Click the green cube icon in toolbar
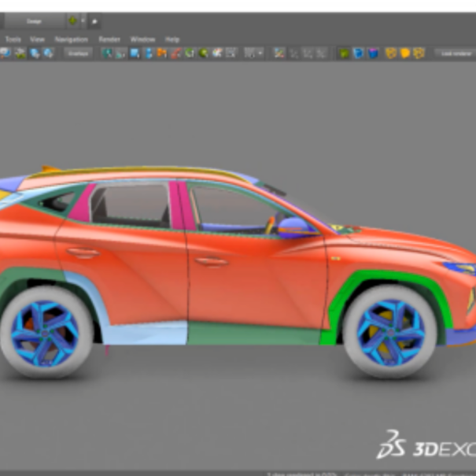 coord(344,54)
